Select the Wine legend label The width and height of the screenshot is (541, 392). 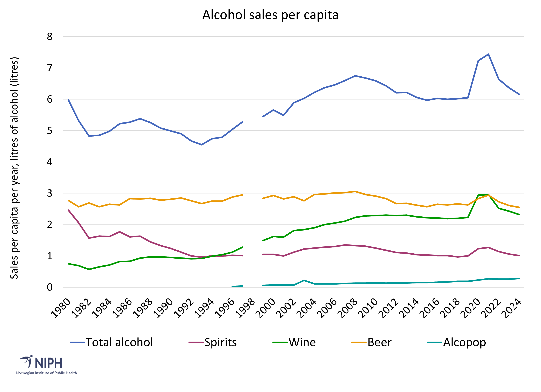[302, 342]
